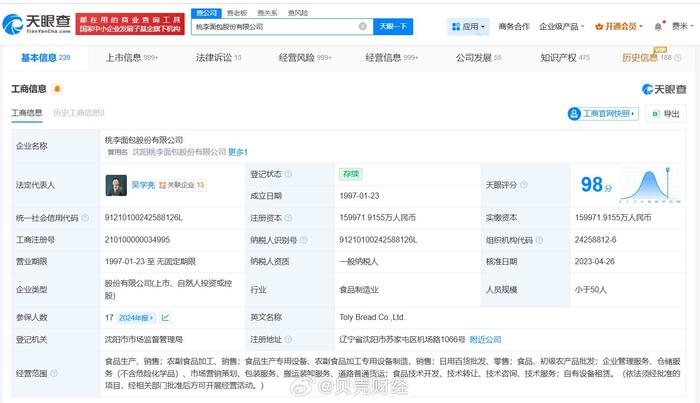This screenshot has width=700, height=403.
Task: Open the help icon next to 注册资本
Action: tap(288, 218)
